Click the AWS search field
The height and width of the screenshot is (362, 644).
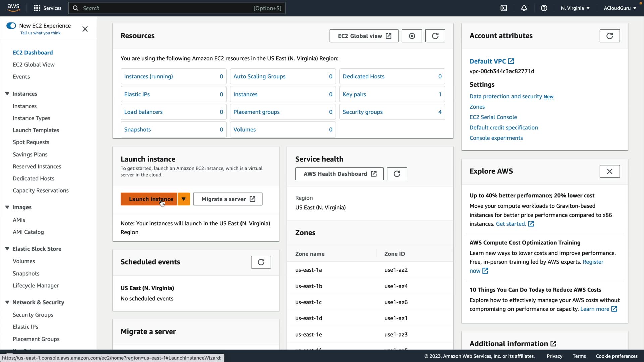coord(168,8)
